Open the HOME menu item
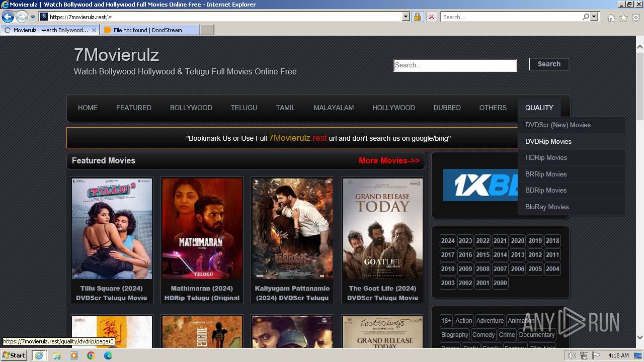Screen dimensions: 644x362 coord(88,108)
